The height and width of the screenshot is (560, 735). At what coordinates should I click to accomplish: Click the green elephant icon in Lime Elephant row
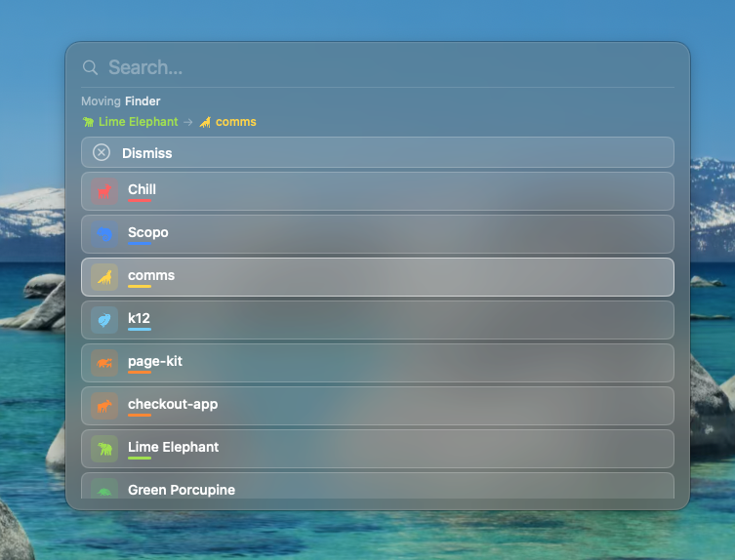(x=104, y=449)
